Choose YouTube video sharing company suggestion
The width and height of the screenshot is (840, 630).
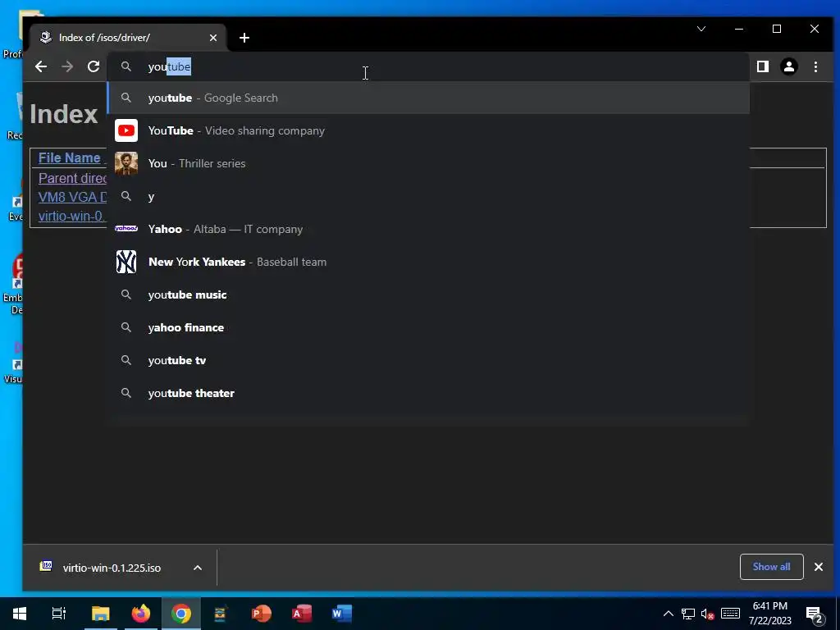428,130
